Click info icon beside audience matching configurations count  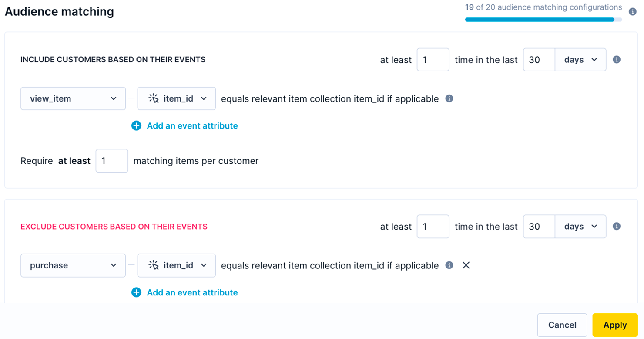(x=633, y=12)
